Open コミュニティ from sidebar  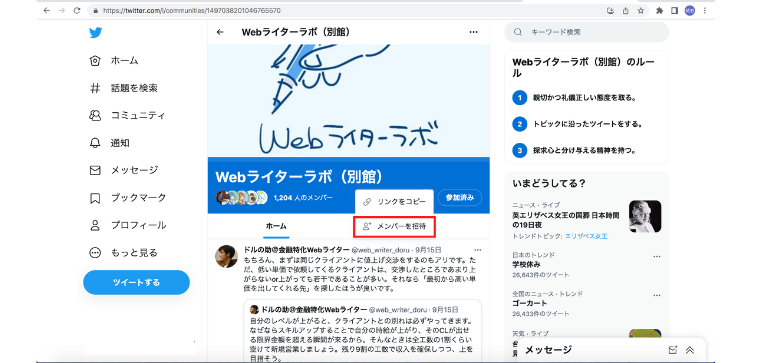[127, 116]
